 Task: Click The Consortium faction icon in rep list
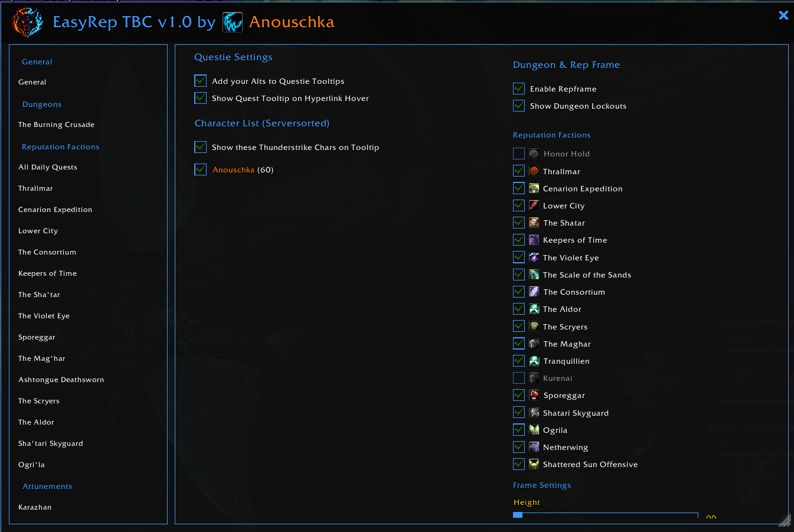534,292
